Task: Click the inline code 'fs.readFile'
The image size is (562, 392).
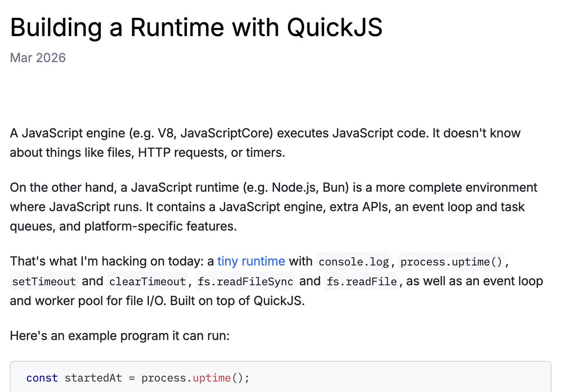Action: click(361, 282)
